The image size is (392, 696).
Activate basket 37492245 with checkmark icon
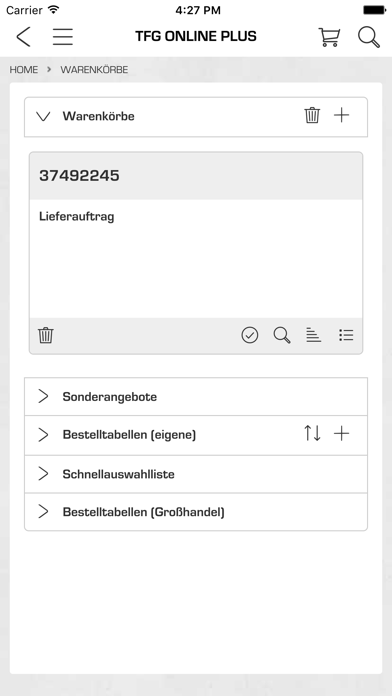click(250, 335)
